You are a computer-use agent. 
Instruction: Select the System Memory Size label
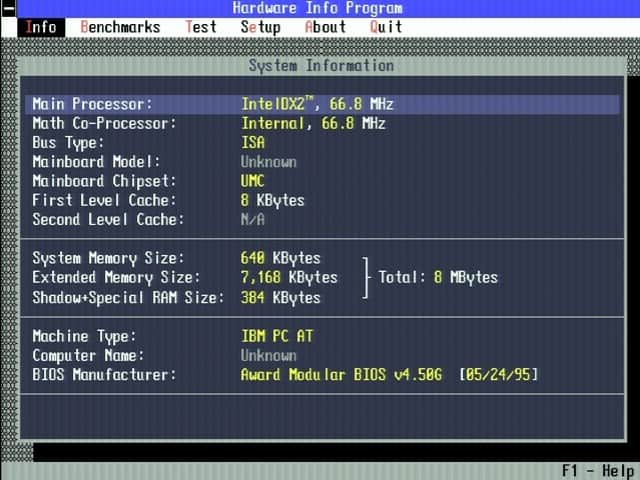click(108, 258)
